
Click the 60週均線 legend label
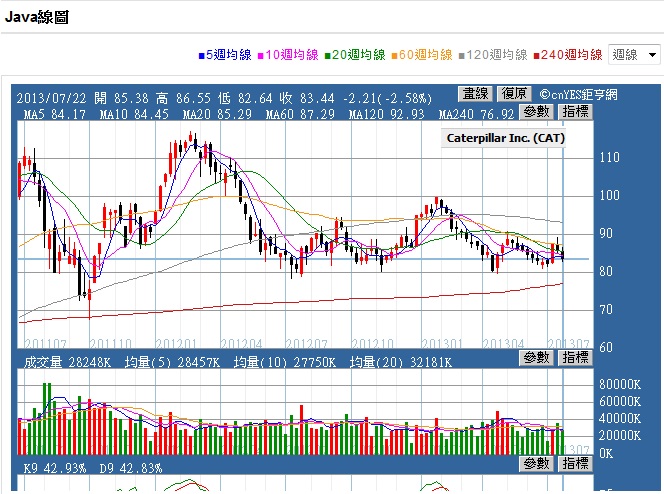pyautogui.click(x=426, y=55)
